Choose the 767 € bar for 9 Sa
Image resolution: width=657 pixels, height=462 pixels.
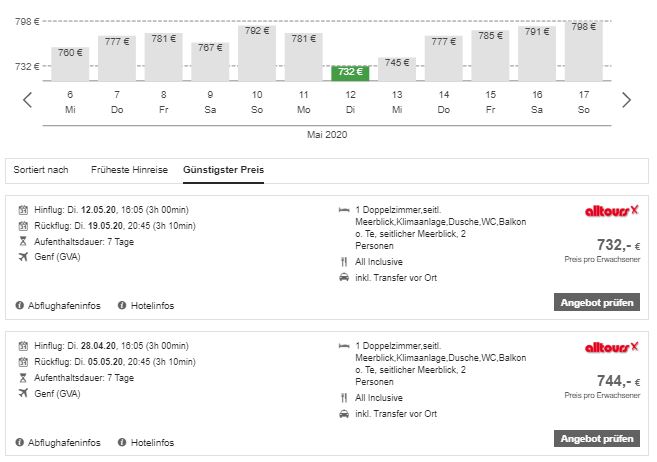[210, 60]
